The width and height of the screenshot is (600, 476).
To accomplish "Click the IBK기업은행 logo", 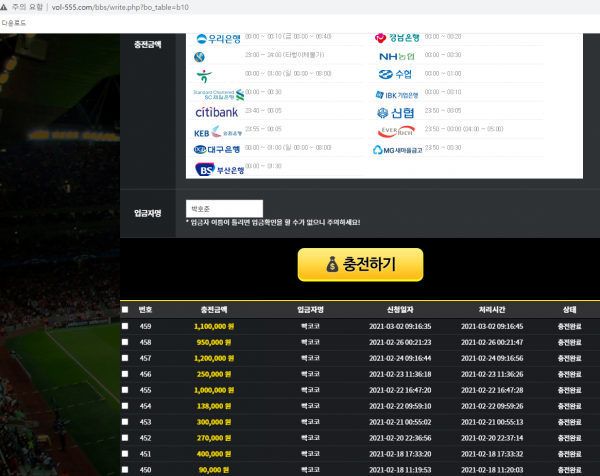I will tap(397, 95).
